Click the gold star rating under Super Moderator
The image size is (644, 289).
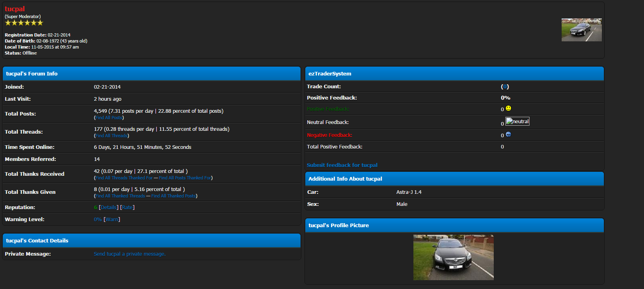click(24, 23)
